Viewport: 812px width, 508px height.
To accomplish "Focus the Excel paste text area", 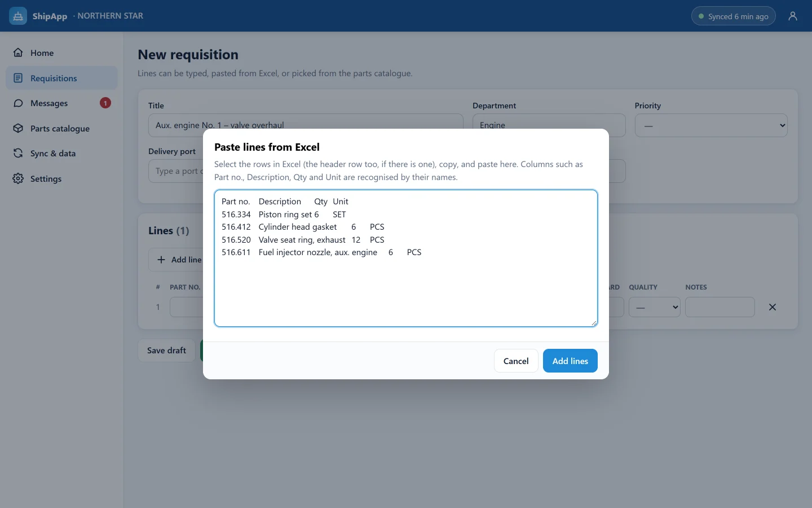I will click(406, 258).
